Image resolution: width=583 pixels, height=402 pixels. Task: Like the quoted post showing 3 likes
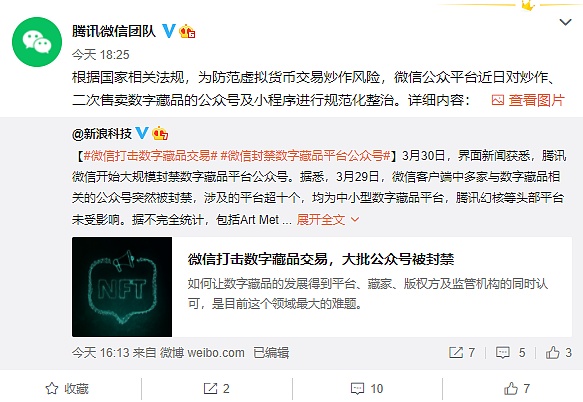tap(558, 352)
